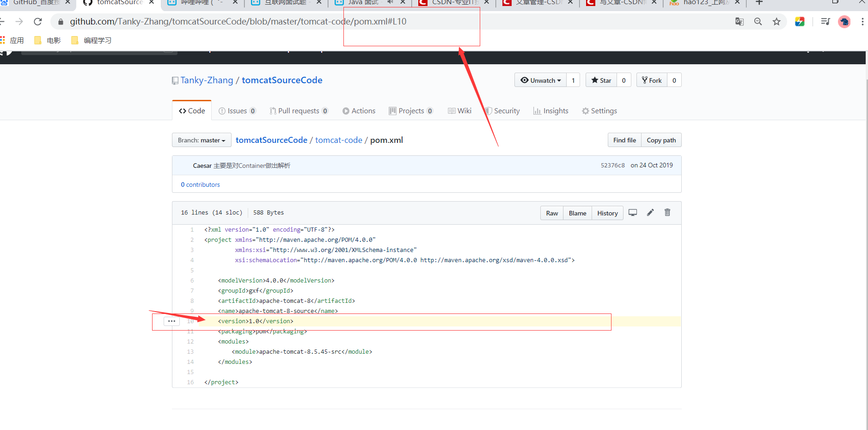Open the line 10 actions ellipsis button
The height and width of the screenshot is (430, 868).
pos(171,321)
